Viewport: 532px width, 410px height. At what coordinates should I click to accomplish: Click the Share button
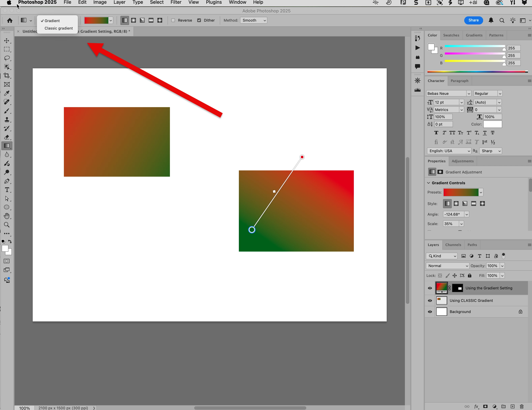click(x=473, y=20)
